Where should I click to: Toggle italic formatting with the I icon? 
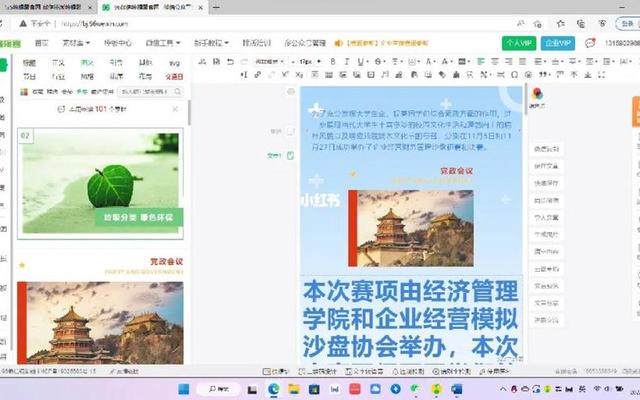(347, 62)
